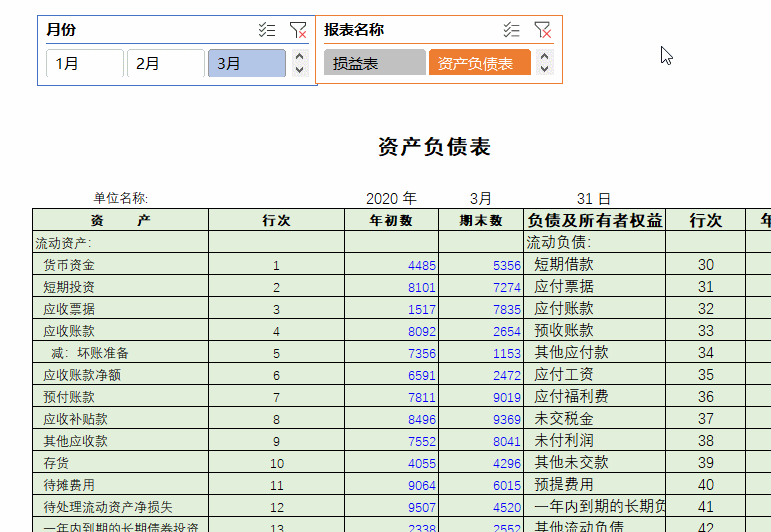This screenshot has height=532, width=771.
Task: Click scroll-up arrow in 报表名称 slicer
Action: pyautogui.click(x=544, y=56)
